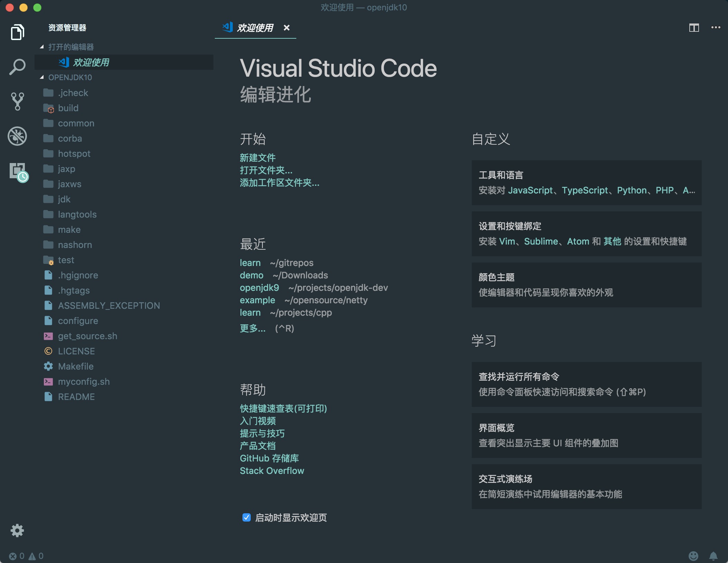
Task: Click 更多... recent link
Action: coord(252,328)
